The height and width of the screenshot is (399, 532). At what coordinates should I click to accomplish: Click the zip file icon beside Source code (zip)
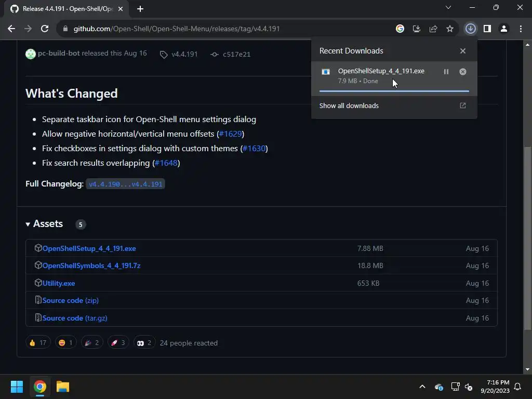pos(38,300)
